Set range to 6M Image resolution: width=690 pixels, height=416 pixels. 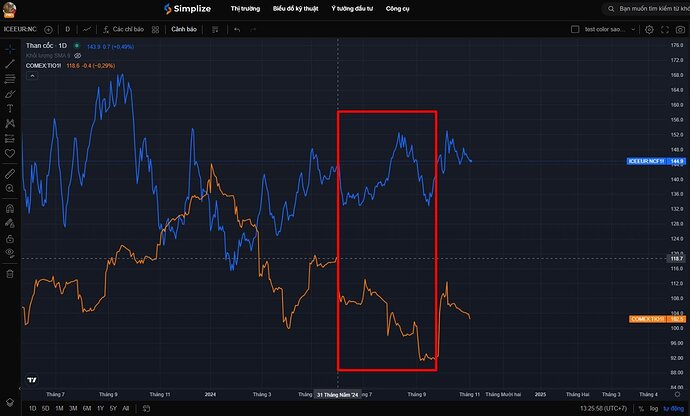(x=87, y=409)
